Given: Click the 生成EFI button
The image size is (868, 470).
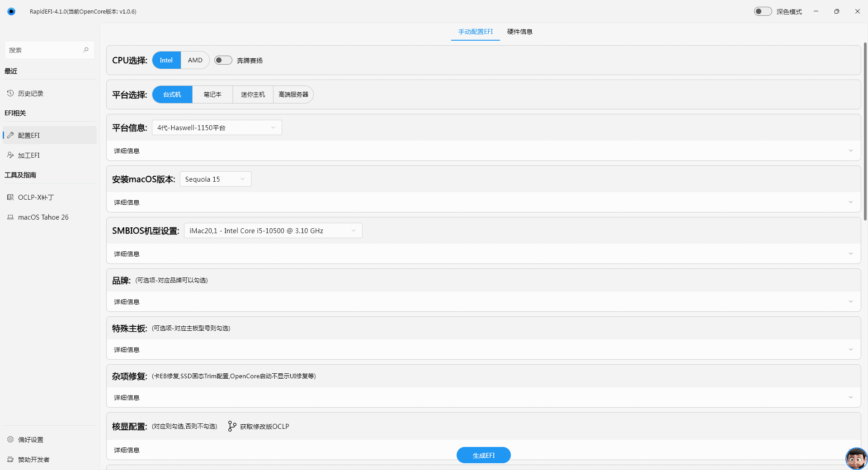Looking at the screenshot, I should (x=483, y=455).
